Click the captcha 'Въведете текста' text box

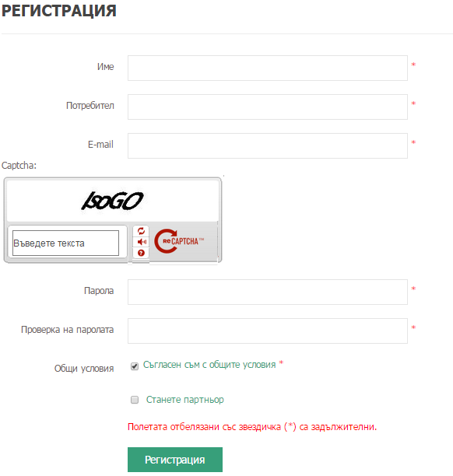coord(65,243)
